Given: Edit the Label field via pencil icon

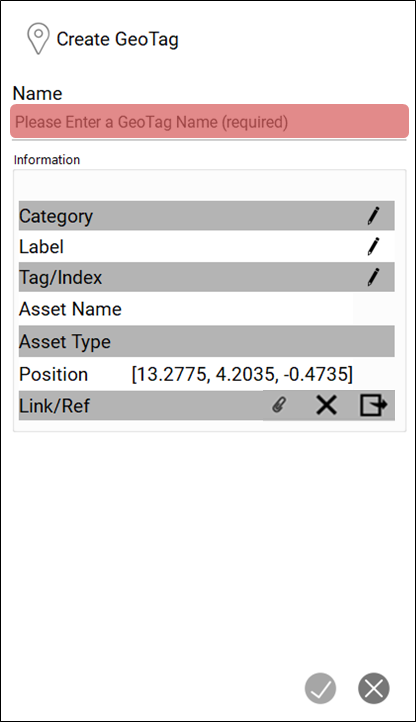Looking at the screenshot, I should pos(373,246).
